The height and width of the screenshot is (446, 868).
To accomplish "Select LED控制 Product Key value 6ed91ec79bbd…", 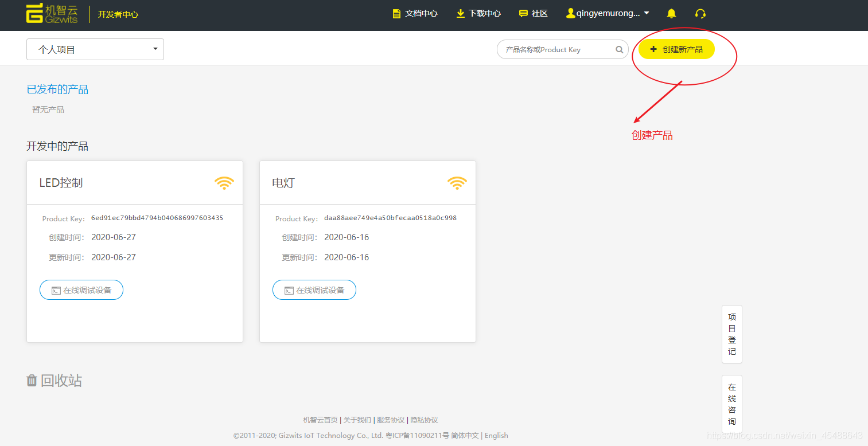I will [157, 218].
